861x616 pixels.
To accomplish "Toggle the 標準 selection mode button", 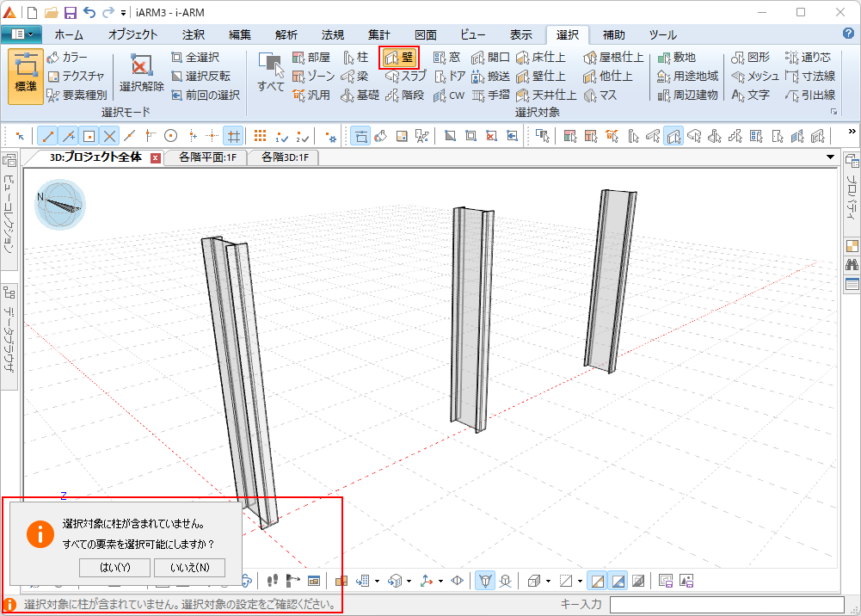I will 26,76.
